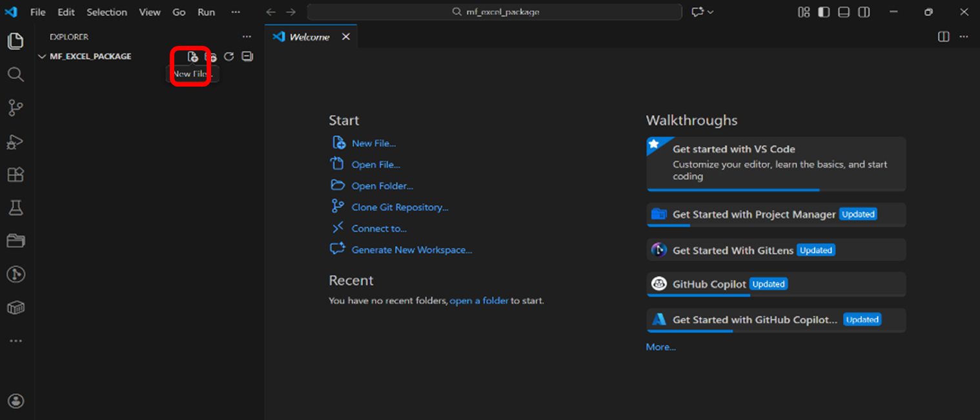Open the Copilot chat icon in title bar
The image size is (980, 420).
[697, 12]
